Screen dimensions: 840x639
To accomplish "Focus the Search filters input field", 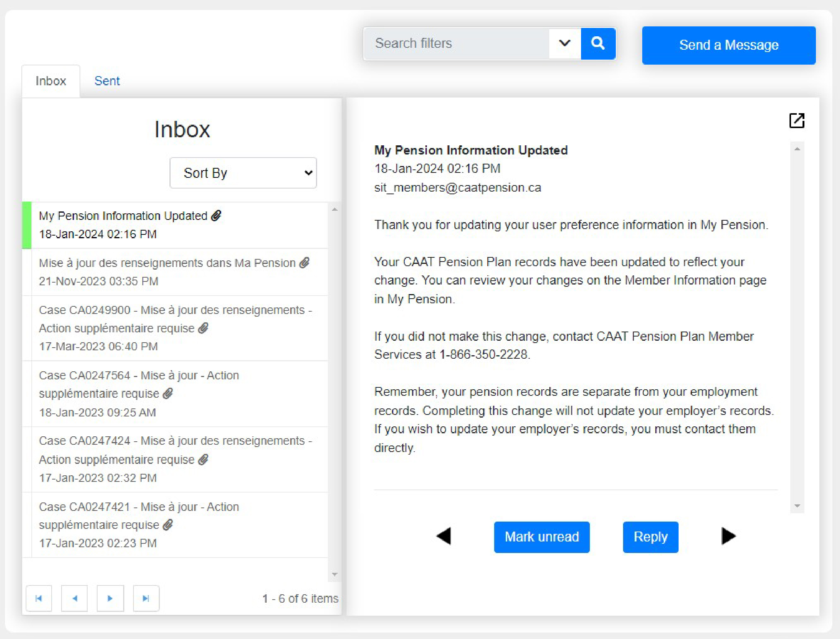I will [x=456, y=44].
